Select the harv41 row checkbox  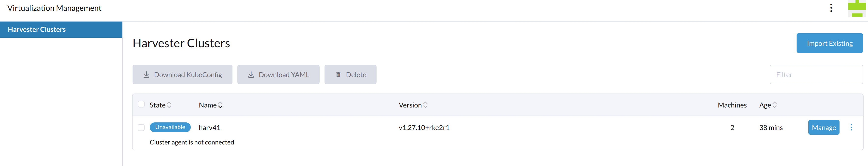(x=141, y=127)
